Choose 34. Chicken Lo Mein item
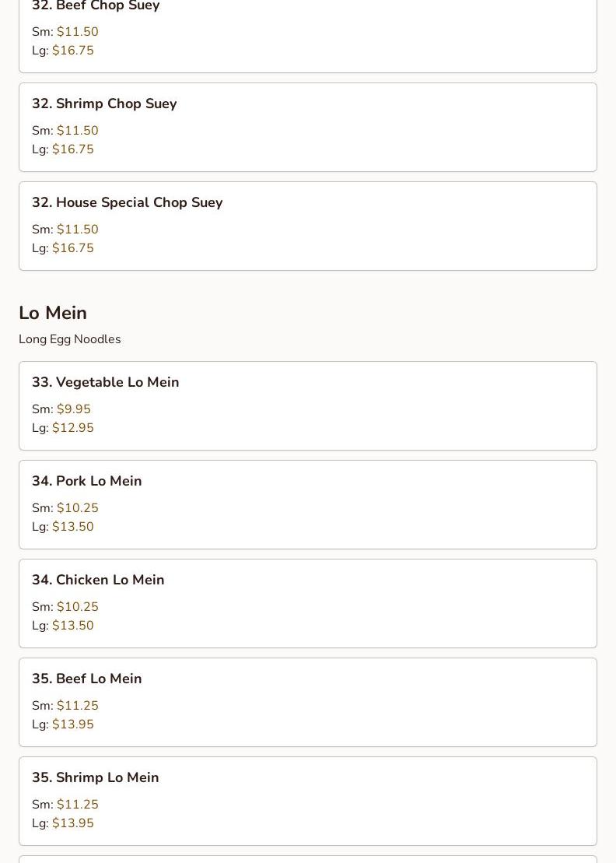 [x=308, y=603]
